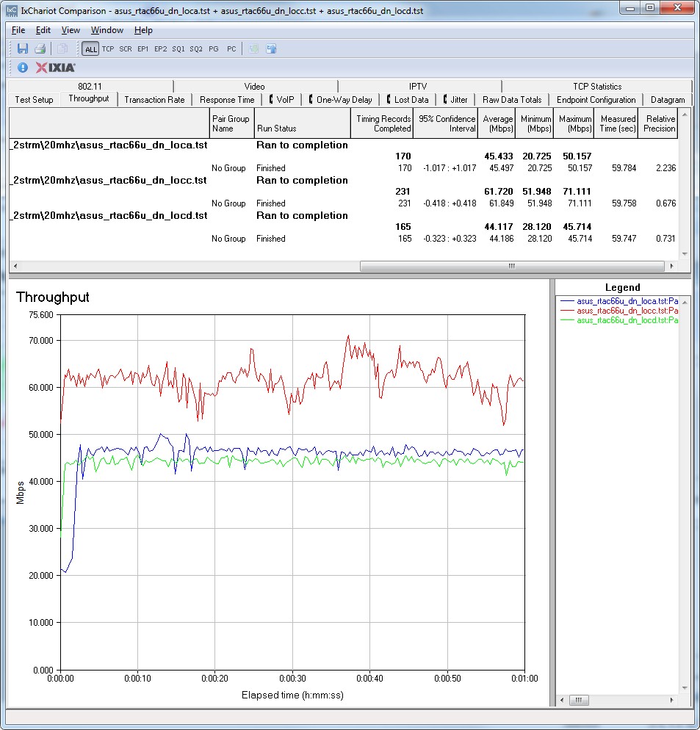Image resolution: width=700 pixels, height=730 pixels.
Task: Switch to the Transaction Rate tab
Action: pos(154,100)
